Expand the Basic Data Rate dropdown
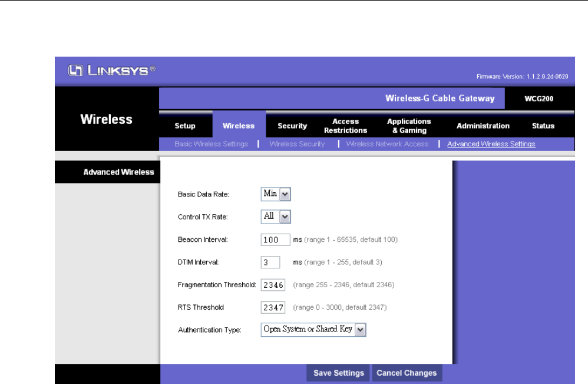 point(276,194)
